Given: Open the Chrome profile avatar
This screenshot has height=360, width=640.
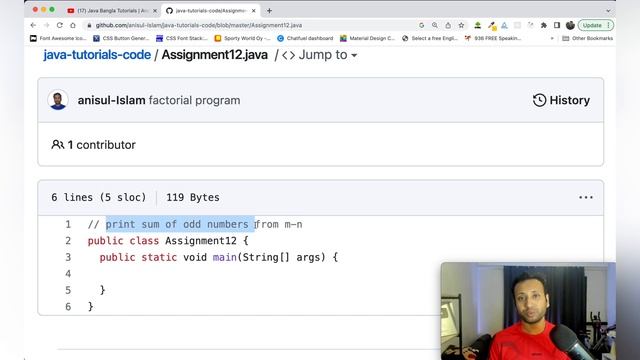Looking at the screenshot, I should 570,25.
